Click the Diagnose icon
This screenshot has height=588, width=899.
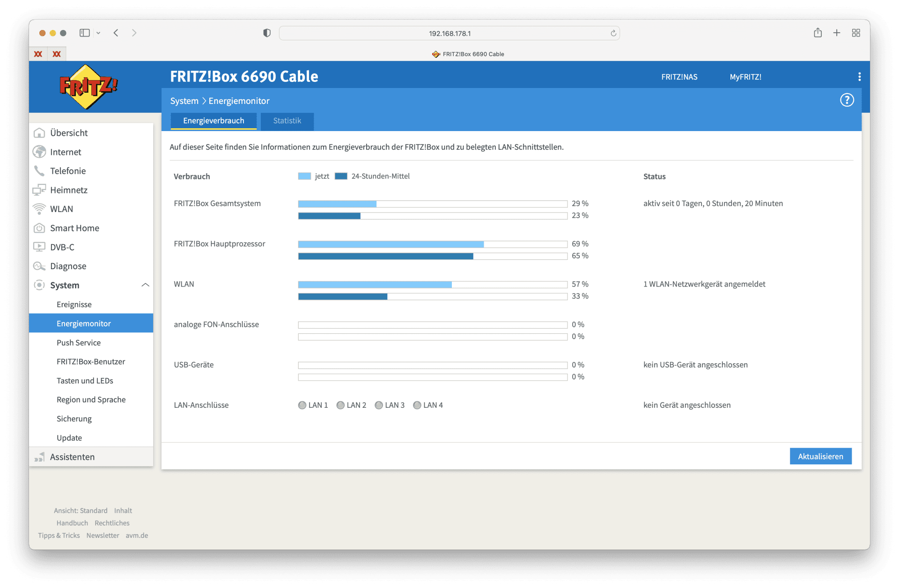point(39,266)
